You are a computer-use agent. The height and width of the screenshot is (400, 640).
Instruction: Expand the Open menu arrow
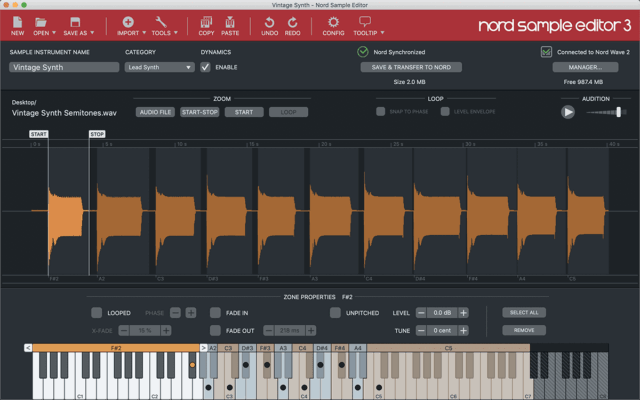[x=53, y=33]
